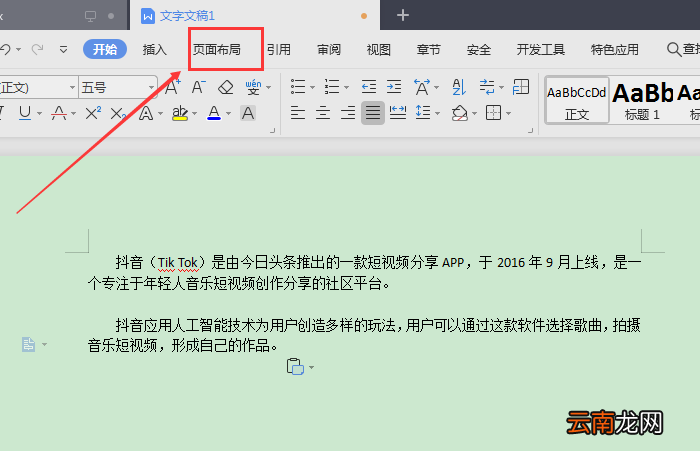Clear formatting with the eraser icon

coord(225,87)
